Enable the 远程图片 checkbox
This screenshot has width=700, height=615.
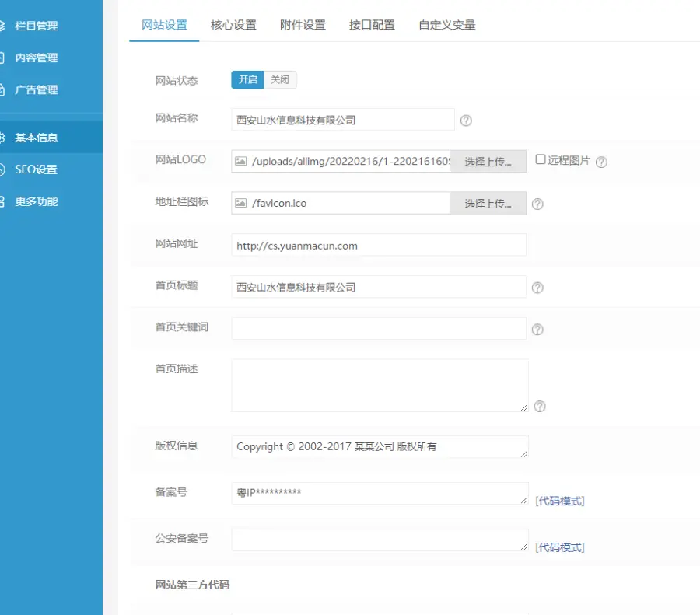(x=541, y=160)
